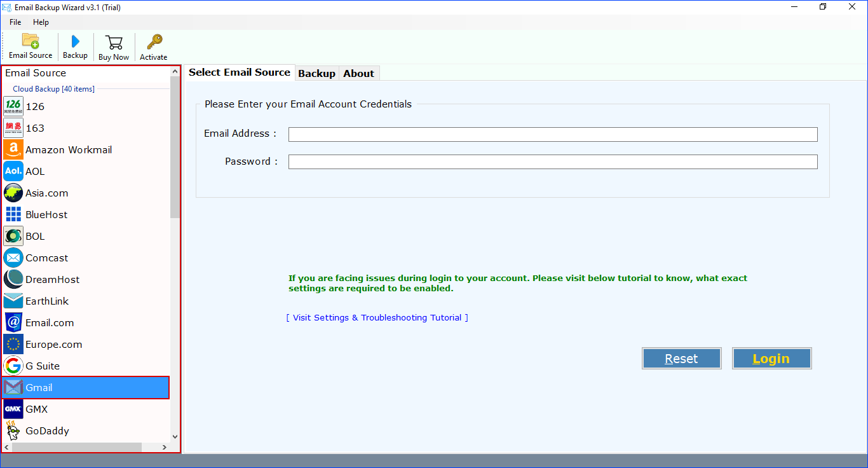The width and height of the screenshot is (868, 468).
Task: Choose the DreamHost moon icon
Action: click(13, 279)
